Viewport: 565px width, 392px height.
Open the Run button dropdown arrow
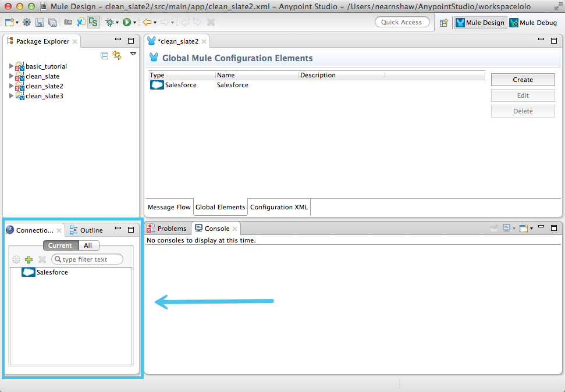[x=135, y=22]
